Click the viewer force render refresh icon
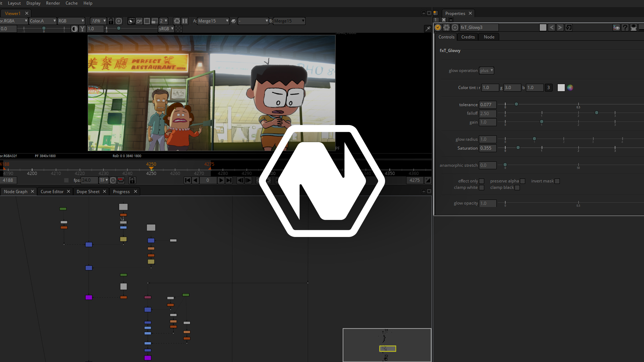 tap(177, 21)
